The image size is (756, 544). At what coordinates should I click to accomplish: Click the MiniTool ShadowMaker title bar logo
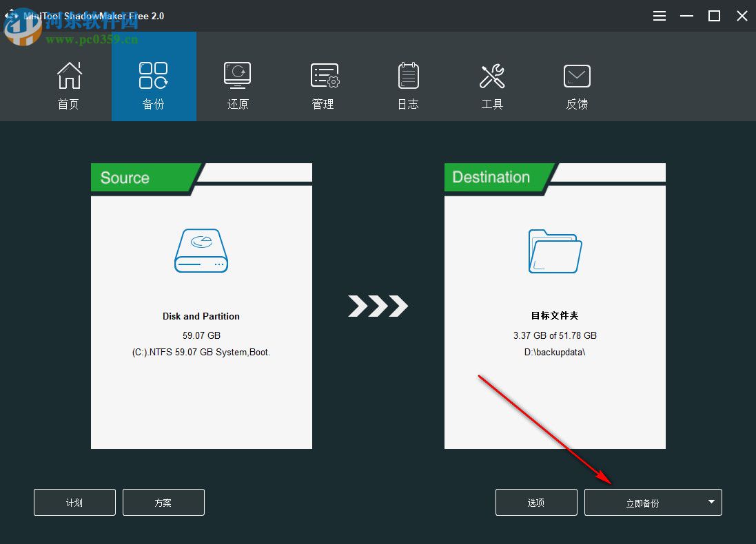[x=11, y=15]
